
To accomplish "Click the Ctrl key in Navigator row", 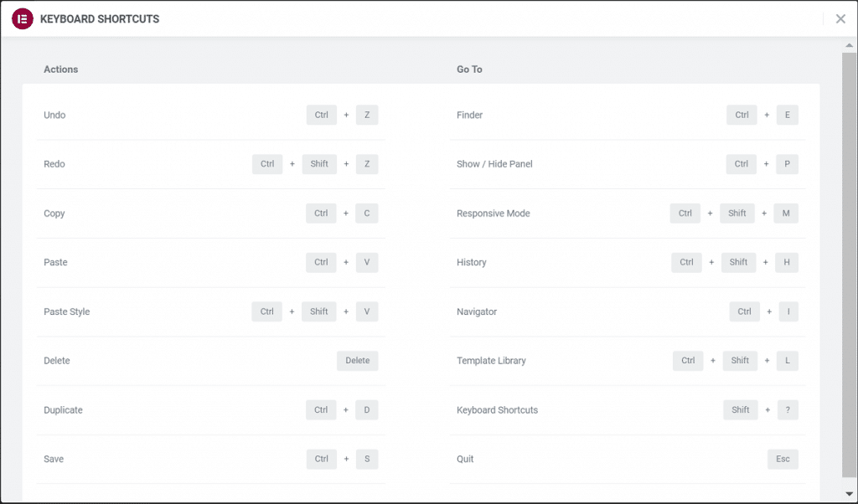I will 744,311.
